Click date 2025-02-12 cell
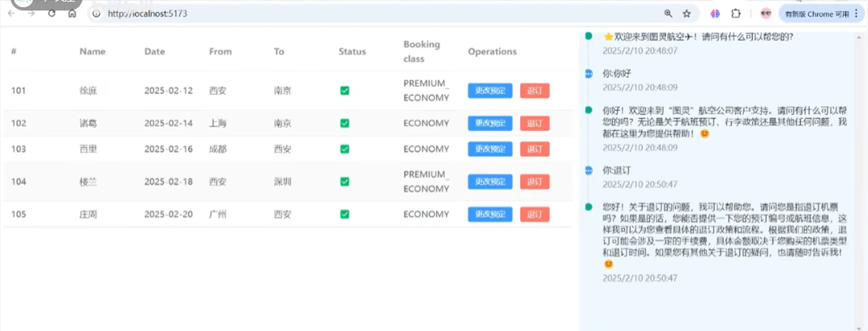The height and width of the screenshot is (331, 868). (169, 91)
